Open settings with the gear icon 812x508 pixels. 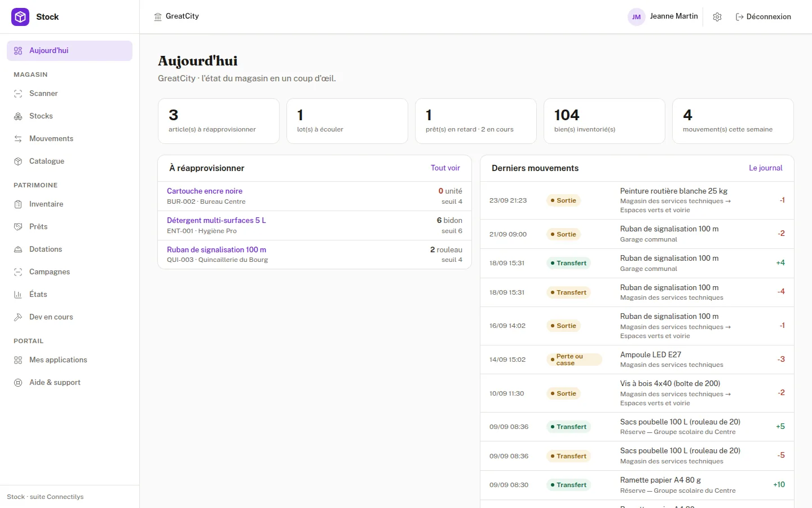pyautogui.click(x=717, y=17)
